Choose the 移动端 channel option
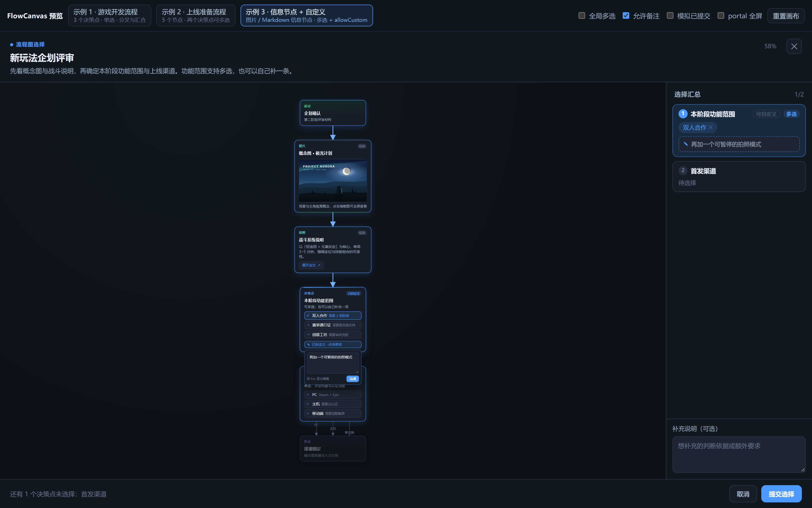The image size is (812, 508). (x=332, y=413)
